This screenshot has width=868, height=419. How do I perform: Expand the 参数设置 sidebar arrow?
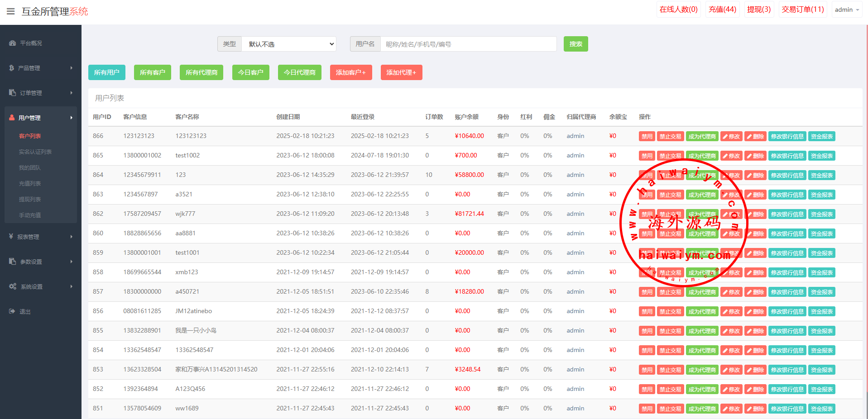tap(71, 262)
